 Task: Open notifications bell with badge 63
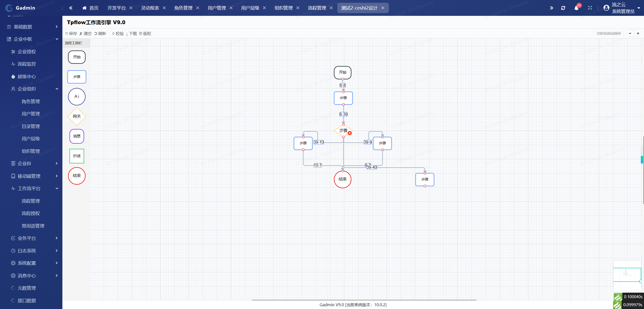[x=576, y=8]
